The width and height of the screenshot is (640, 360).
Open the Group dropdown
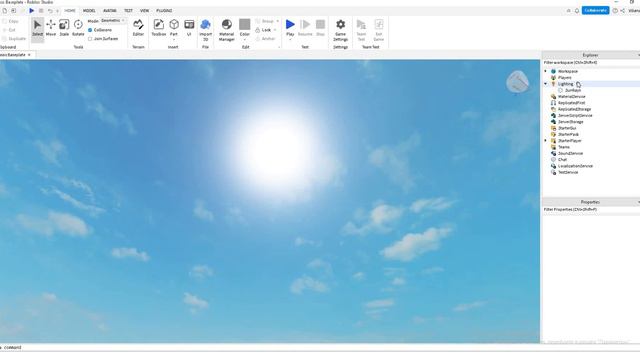coord(278,21)
